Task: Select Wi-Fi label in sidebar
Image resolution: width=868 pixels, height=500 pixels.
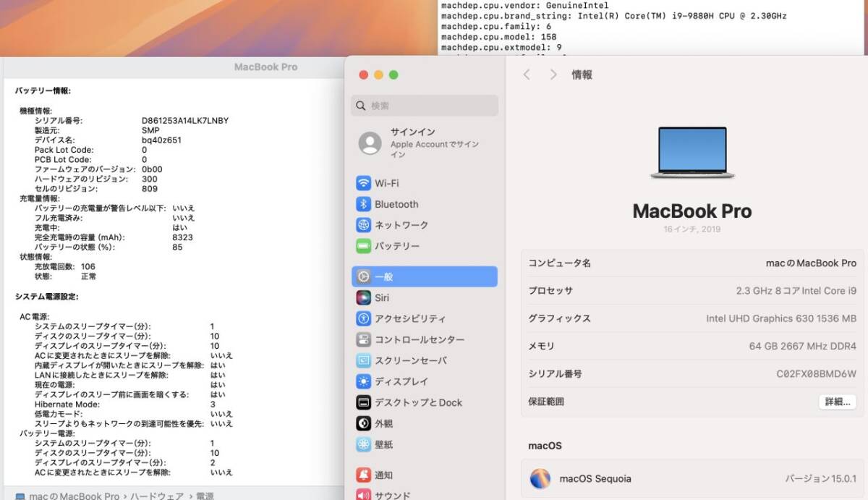Action: coord(387,183)
